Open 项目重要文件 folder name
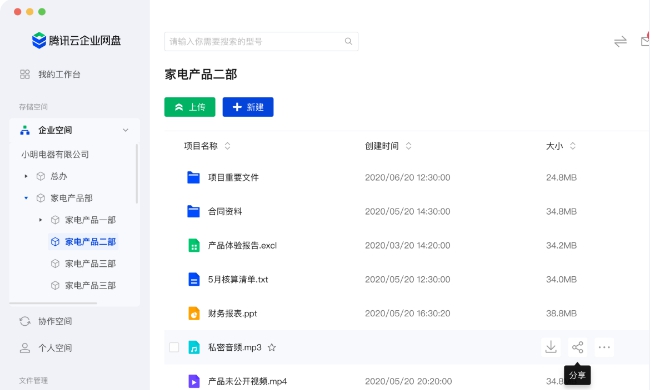 point(233,178)
